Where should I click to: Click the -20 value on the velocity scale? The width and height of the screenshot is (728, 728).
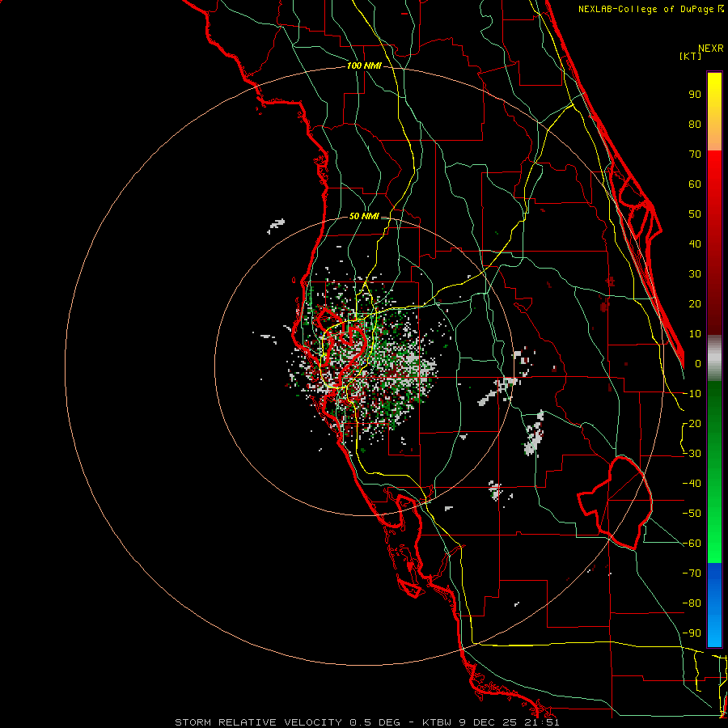(x=692, y=423)
